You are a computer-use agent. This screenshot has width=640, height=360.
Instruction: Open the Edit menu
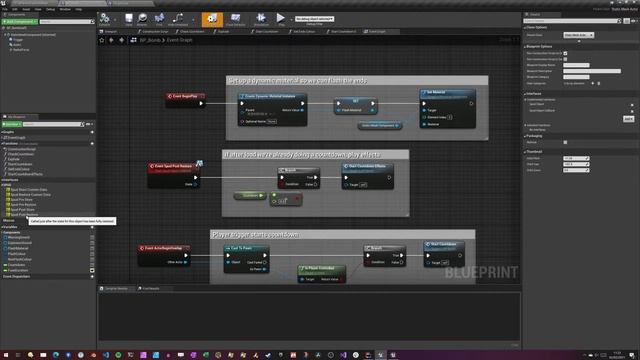tap(15, 9)
